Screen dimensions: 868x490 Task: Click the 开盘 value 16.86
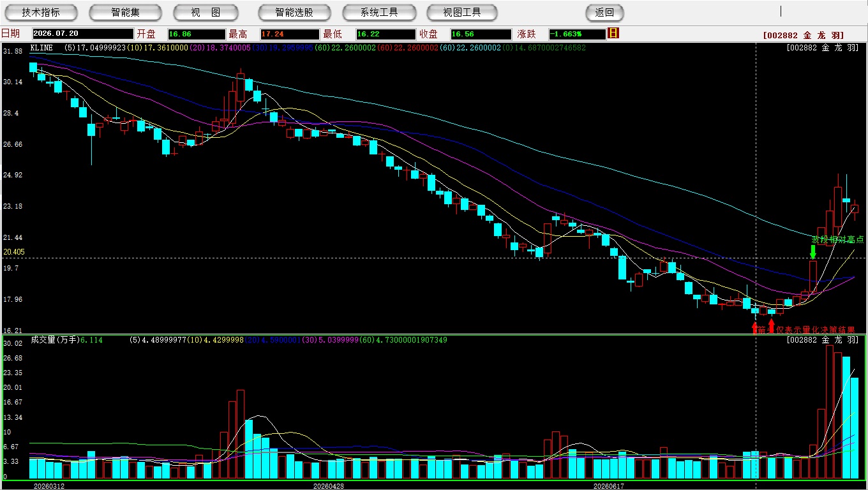pyautogui.click(x=196, y=34)
